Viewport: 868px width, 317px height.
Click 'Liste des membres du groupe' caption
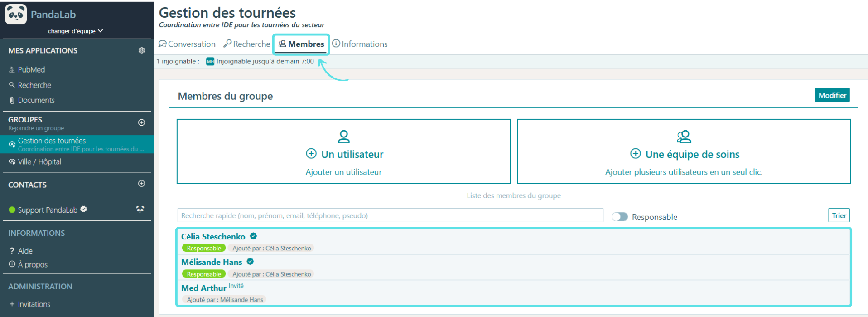point(514,195)
